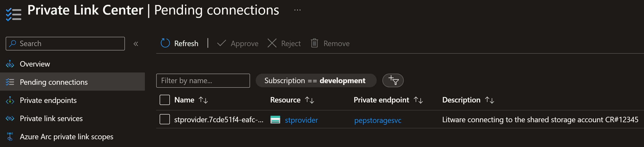
Task: Open the pepstoragesvc private endpoint link
Action: point(378,120)
